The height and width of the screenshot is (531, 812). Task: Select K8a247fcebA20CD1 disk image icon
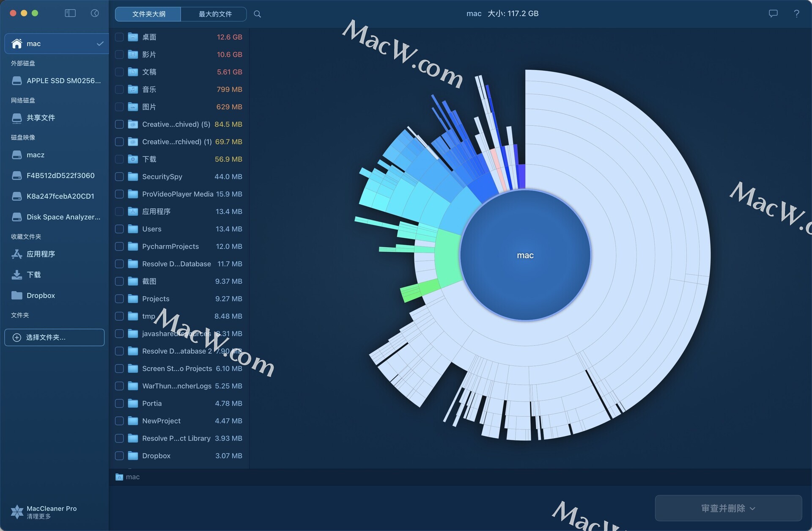pos(17,196)
